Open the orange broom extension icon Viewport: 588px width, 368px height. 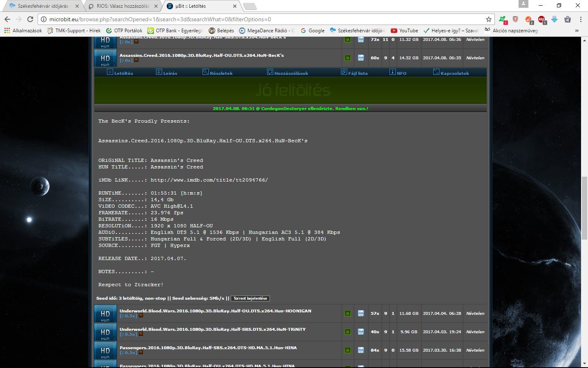pyautogui.click(x=529, y=19)
